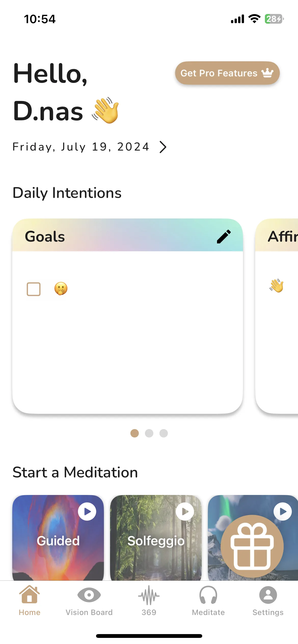Open the floating gift box icon
Image resolution: width=298 pixels, height=644 pixels.
252,546
